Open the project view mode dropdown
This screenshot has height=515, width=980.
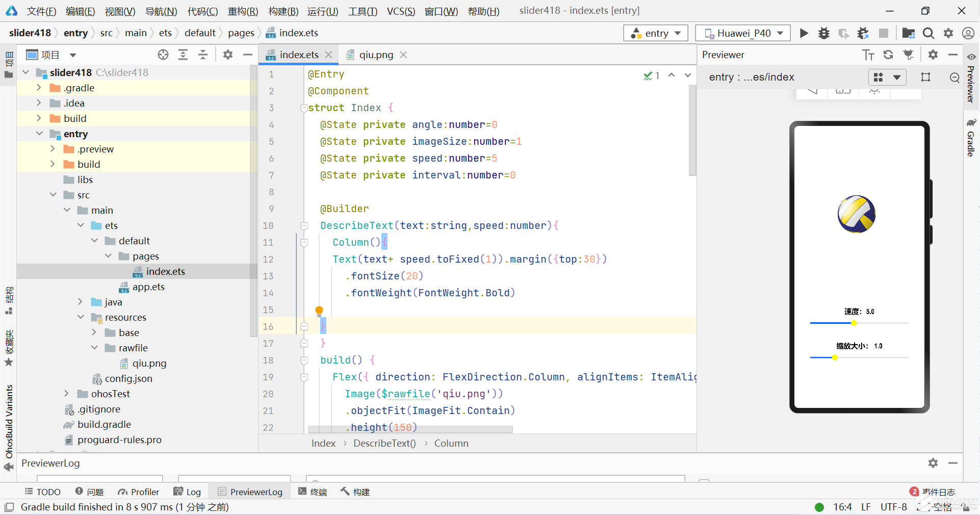pyautogui.click(x=72, y=55)
